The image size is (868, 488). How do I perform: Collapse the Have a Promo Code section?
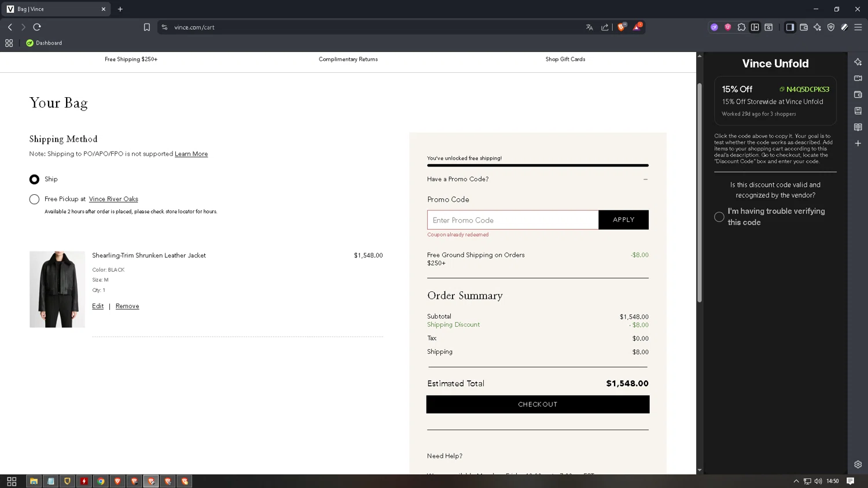click(x=645, y=179)
